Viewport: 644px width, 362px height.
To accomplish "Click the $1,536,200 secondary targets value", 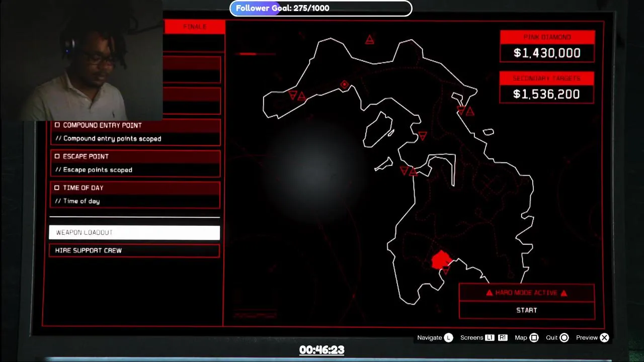I will pos(547,94).
